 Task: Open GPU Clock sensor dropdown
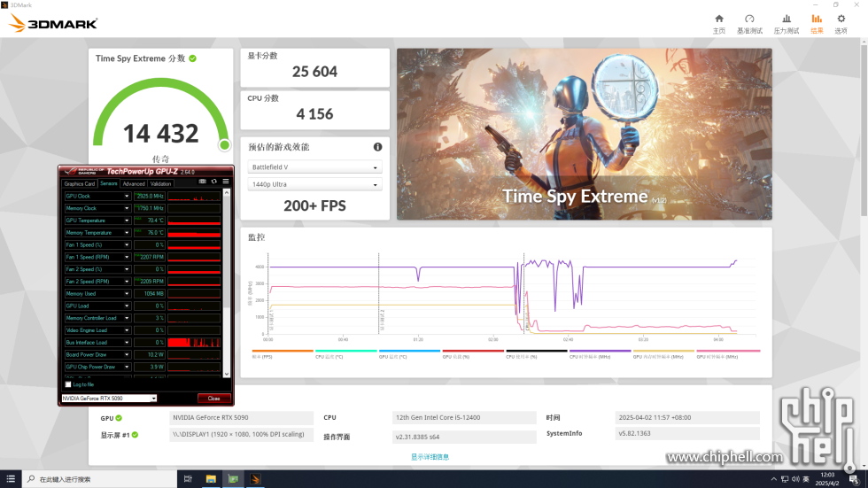tap(126, 197)
